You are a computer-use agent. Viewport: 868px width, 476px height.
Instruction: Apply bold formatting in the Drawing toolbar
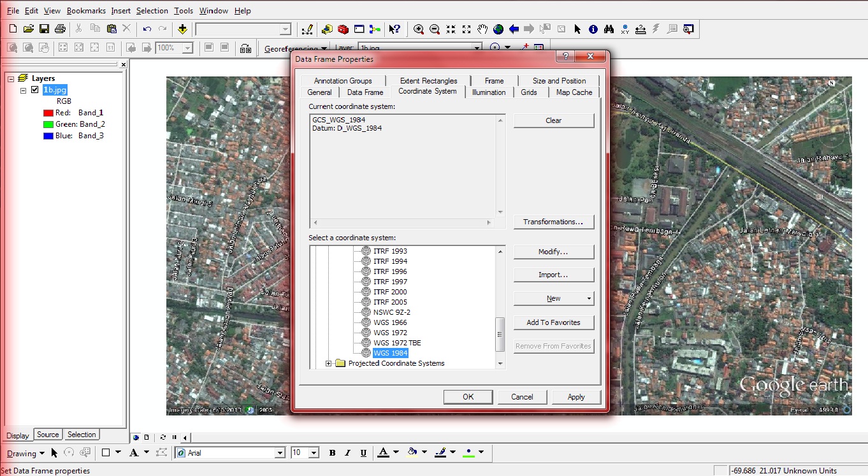click(332, 453)
